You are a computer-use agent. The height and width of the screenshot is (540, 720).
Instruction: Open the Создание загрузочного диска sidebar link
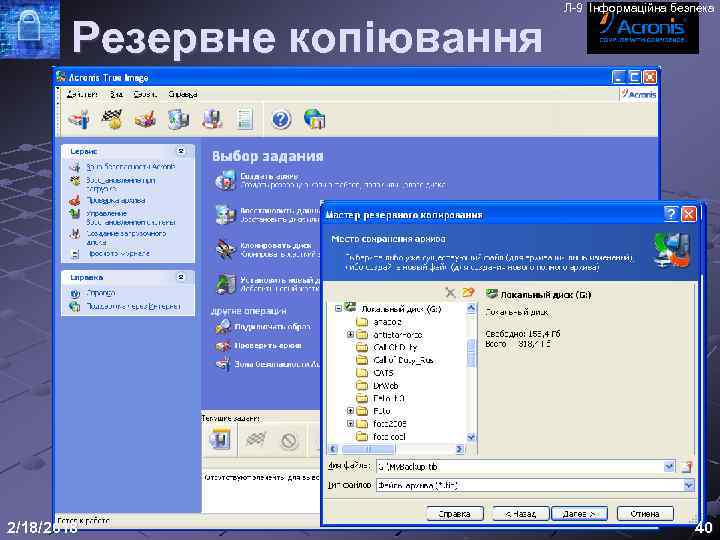(126, 238)
